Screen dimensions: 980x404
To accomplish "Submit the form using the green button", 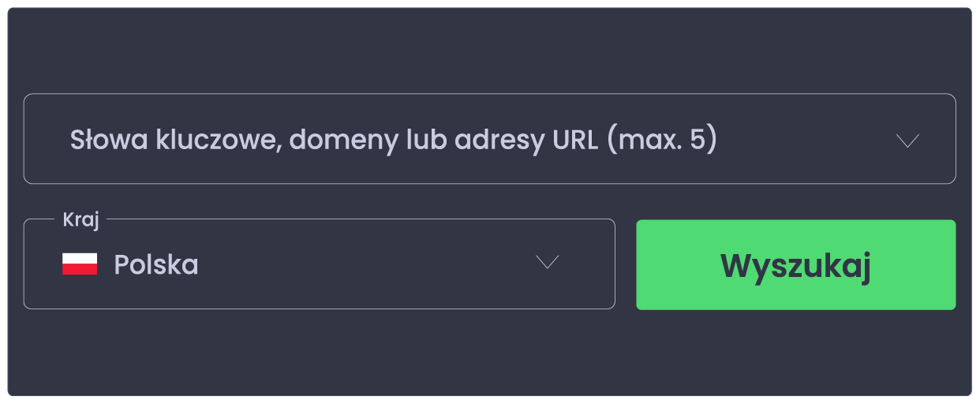I will pyautogui.click(x=796, y=264).
